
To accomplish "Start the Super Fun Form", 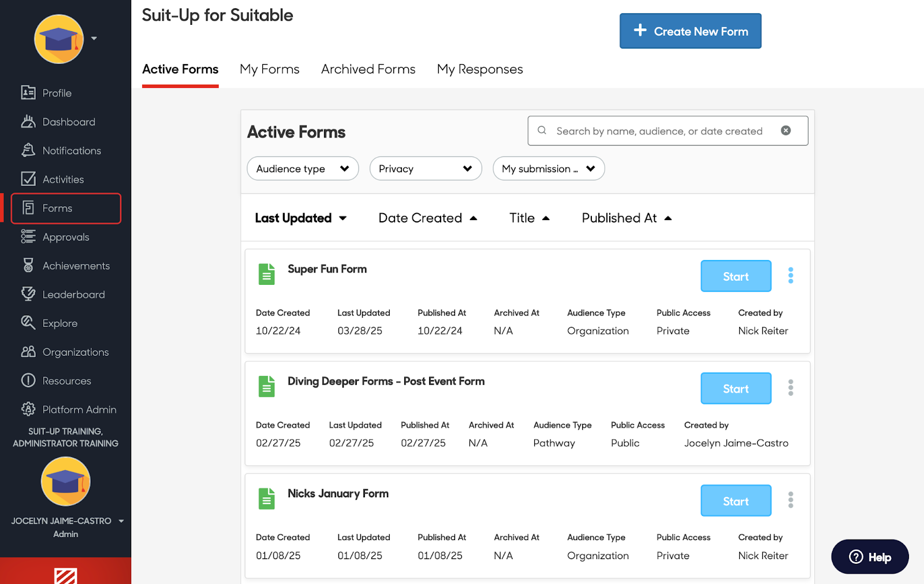I will click(736, 276).
